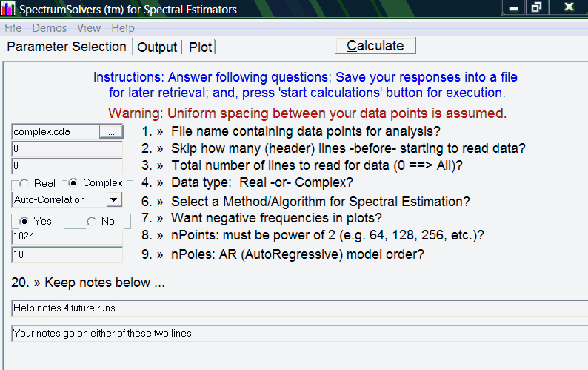The height and width of the screenshot is (370, 588).
Task: Restore the window using title bar button
Action: (536, 7)
